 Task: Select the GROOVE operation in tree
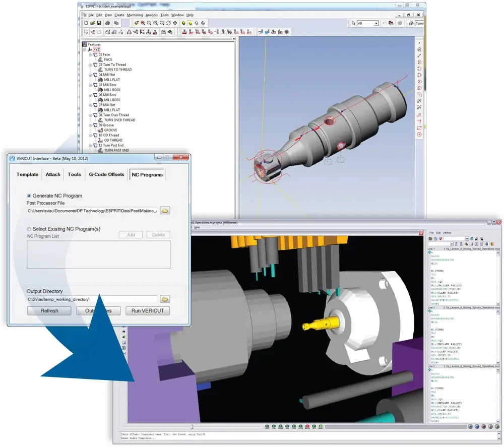[x=110, y=130]
